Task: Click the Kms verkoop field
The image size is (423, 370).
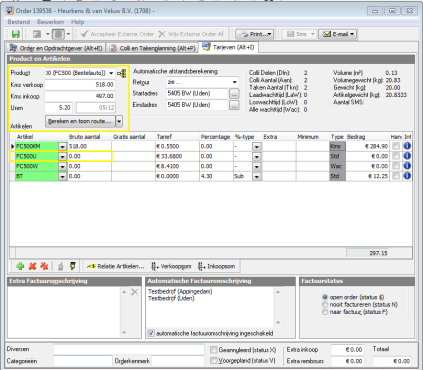Action: click(80, 85)
